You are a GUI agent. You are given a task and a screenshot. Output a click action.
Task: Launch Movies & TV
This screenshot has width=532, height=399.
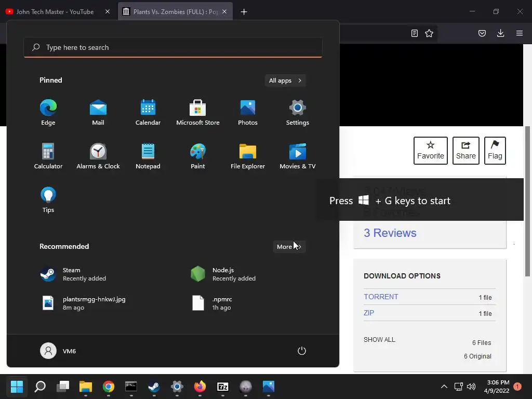pos(298,156)
